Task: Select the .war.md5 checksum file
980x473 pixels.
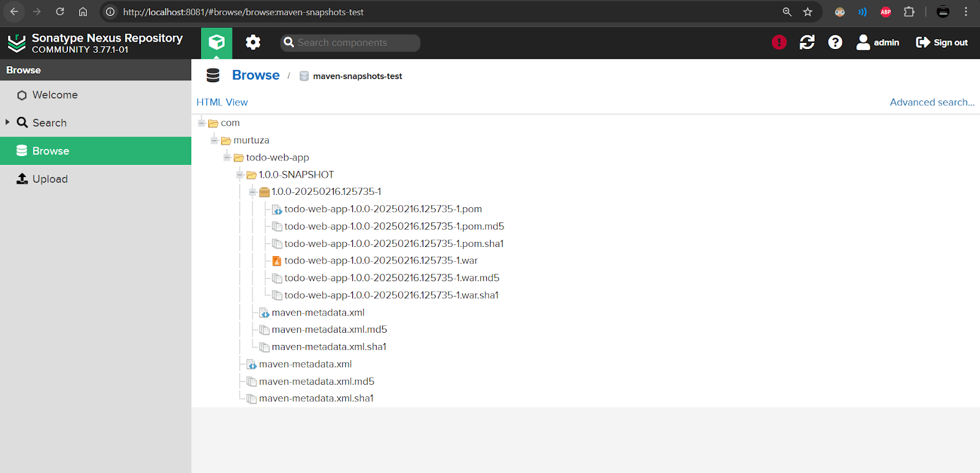Action: click(391, 278)
